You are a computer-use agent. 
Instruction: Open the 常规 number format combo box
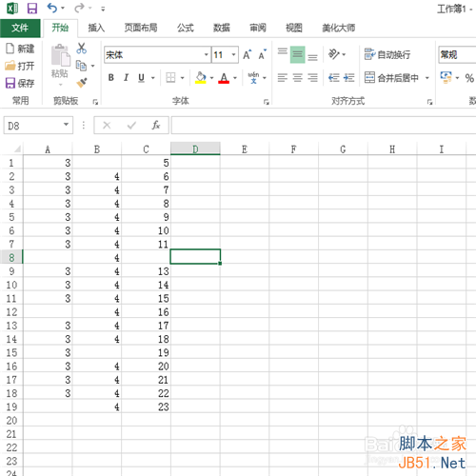click(x=457, y=54)
